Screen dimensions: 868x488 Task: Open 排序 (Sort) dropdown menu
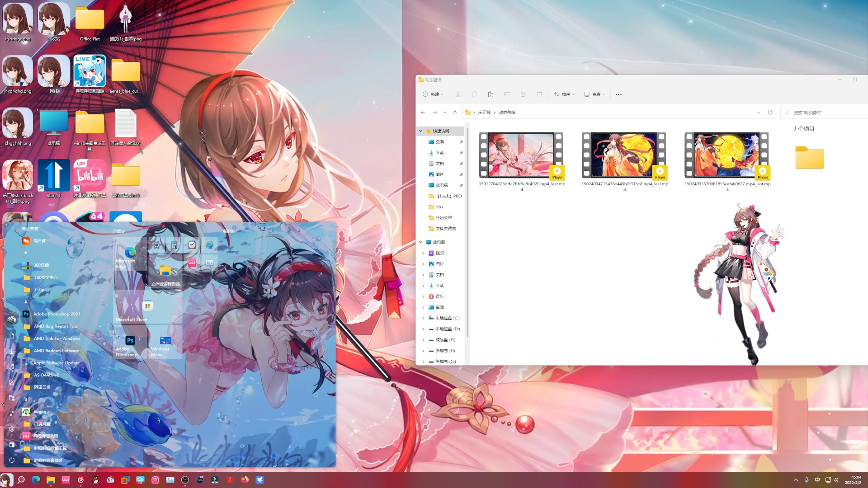click(x=564, y=94)
